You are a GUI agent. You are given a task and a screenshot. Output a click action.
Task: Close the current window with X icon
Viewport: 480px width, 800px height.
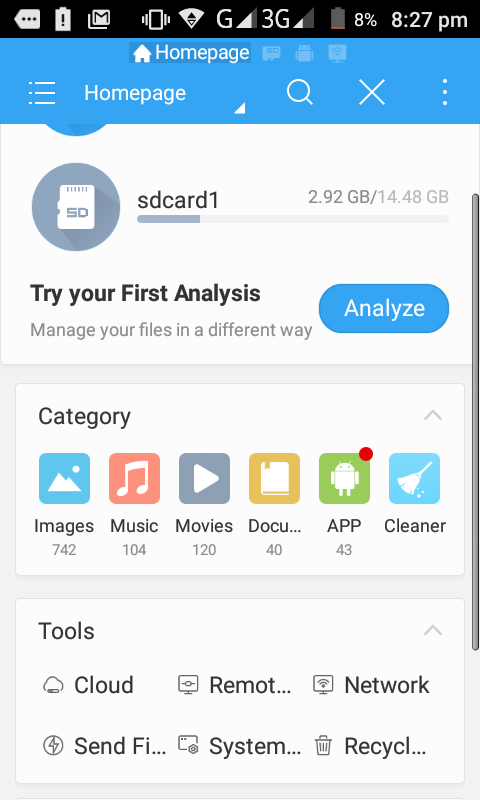372,93
